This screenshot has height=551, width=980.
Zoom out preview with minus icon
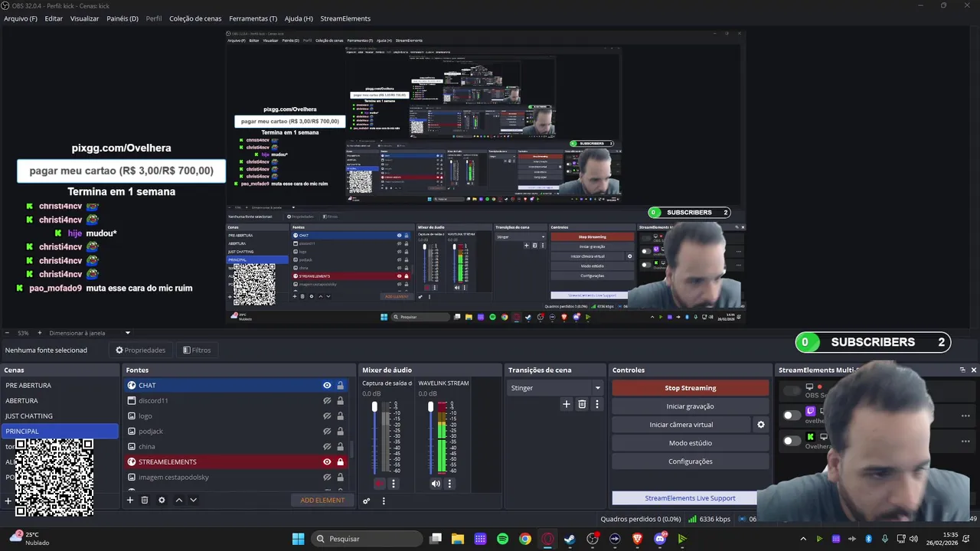[x=7, y=333]
